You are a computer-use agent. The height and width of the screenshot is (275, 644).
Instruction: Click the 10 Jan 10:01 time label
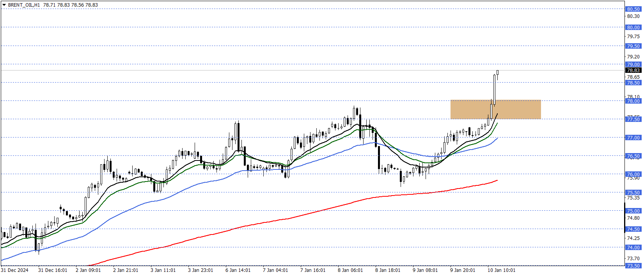point(501,270)
